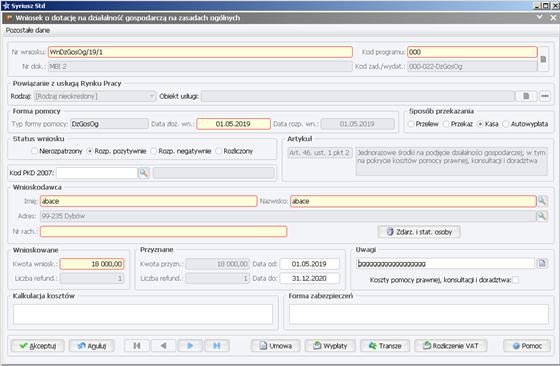Click the Data od date field

point(309,264)
